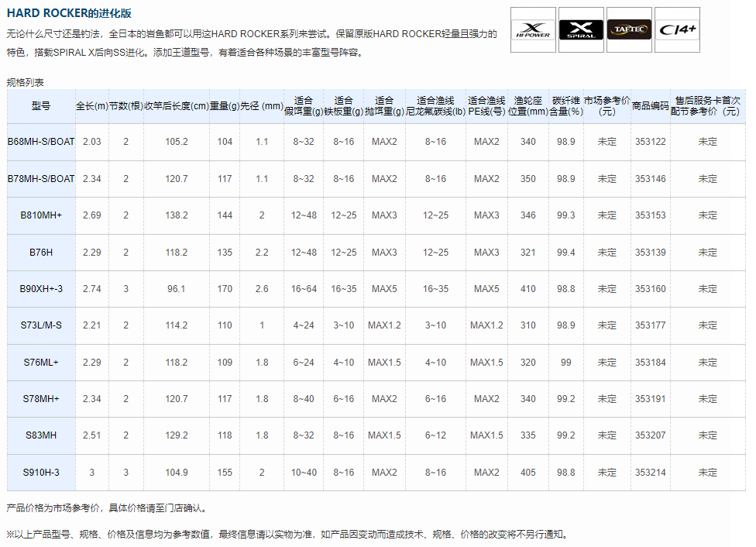The width and height of the screenshot is (756, 547).
Task: Click the 适合假饵重(g) column header
Action: (x=304, y=106)
